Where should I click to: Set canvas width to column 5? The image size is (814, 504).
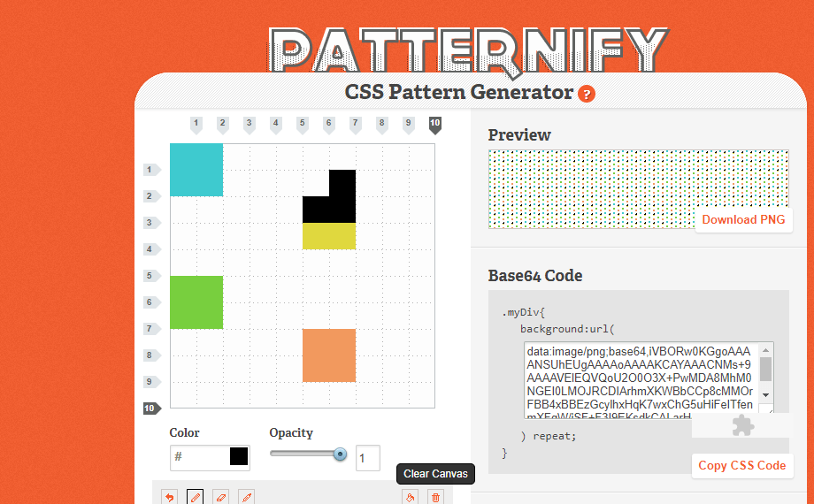pos(302,125)
